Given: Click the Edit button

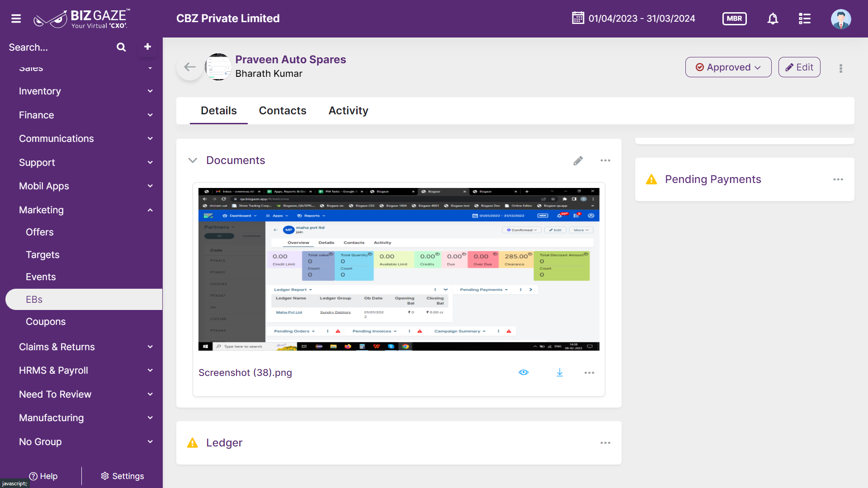Looking at the screenshot, I should coord(799,67).
